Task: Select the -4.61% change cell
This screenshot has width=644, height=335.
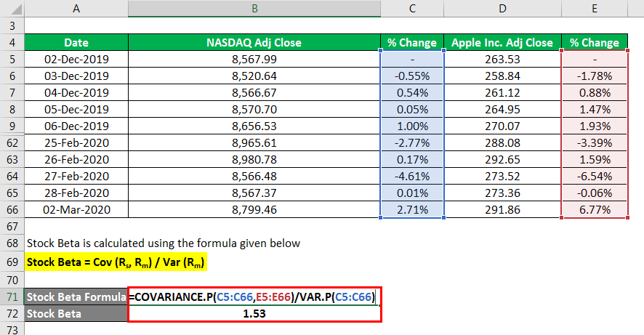Action: pos(412,176)
